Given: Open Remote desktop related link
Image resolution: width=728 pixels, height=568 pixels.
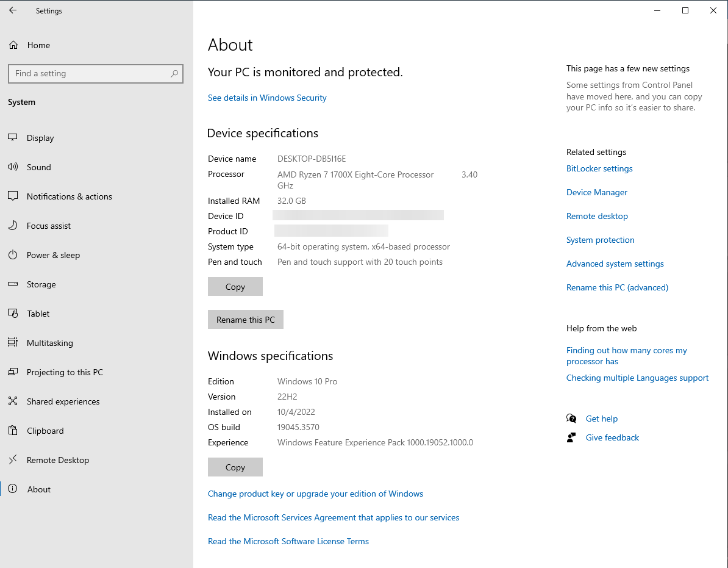Looking at the screenshot, I should [597, 216].
